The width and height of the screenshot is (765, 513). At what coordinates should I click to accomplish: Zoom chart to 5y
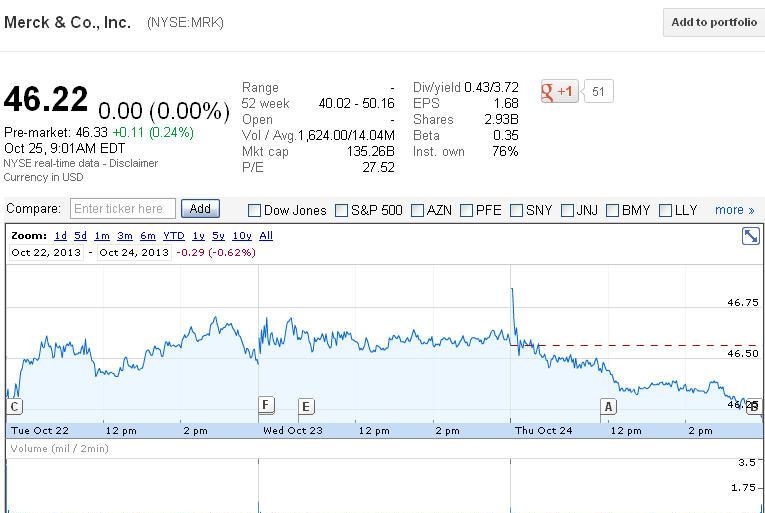tap(218, 236)
